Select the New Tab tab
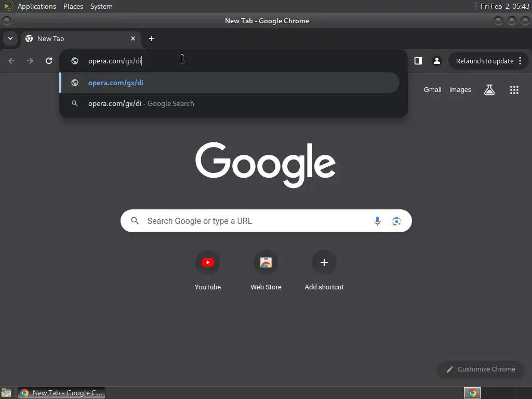 pos(81,38)
